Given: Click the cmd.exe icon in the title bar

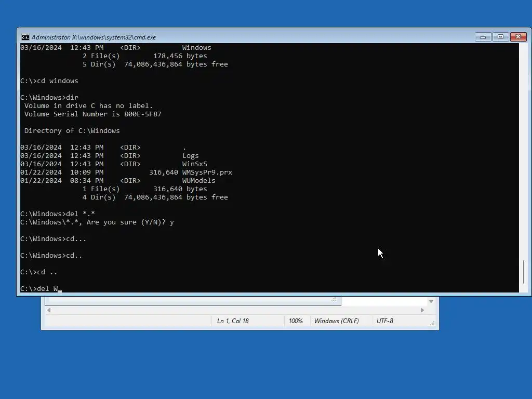Looking at the screenshot, I should coord(25,37).
